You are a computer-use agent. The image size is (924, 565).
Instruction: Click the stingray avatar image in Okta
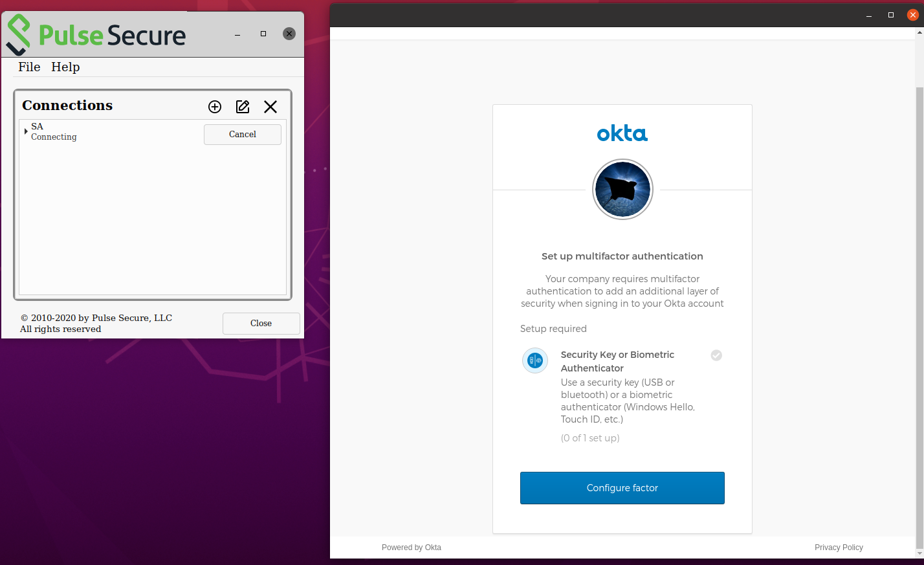[x=622, y=190]
